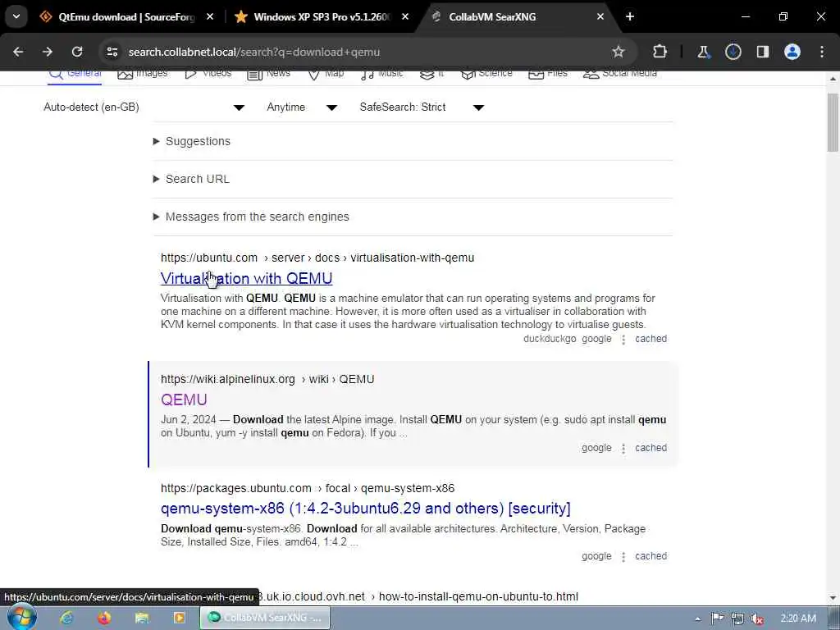The image size is (840, 630).
Task: Open more options dots for Alpine result
Action: click(x=623, y=449)
